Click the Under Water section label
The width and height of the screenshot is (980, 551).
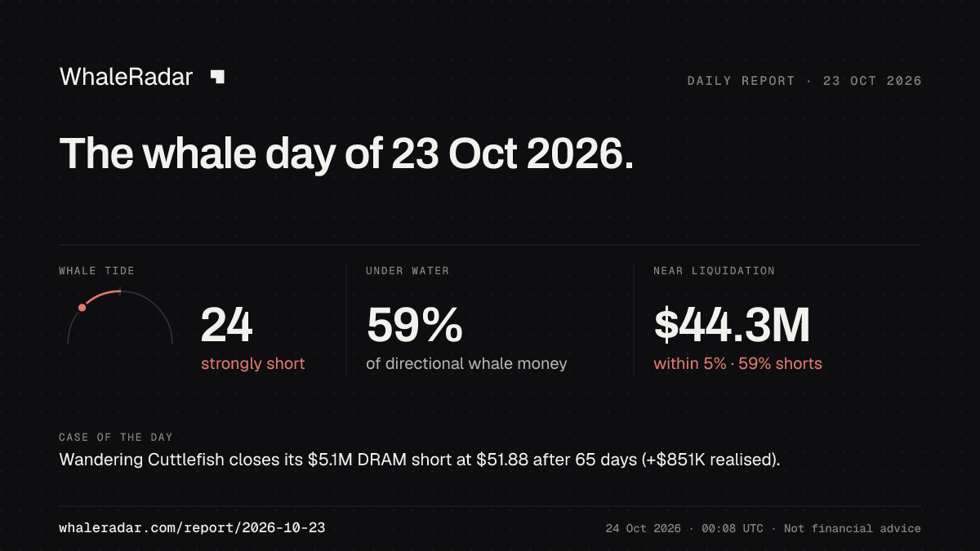[x=408, y=271]
